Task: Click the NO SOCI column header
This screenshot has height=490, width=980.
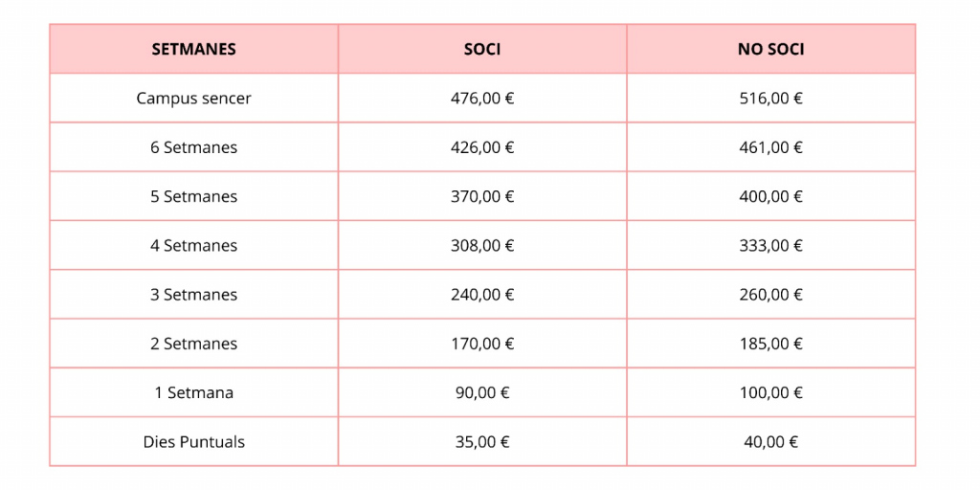Action: 770,49
